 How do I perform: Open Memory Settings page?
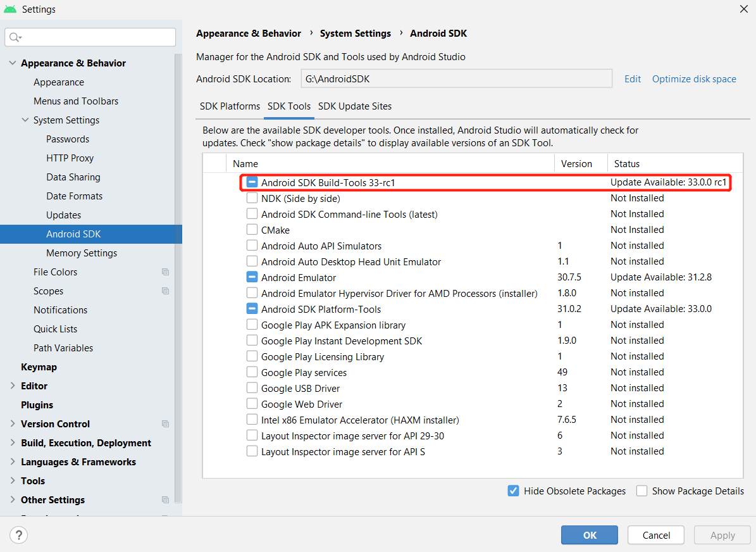click(x=82, y=253)
